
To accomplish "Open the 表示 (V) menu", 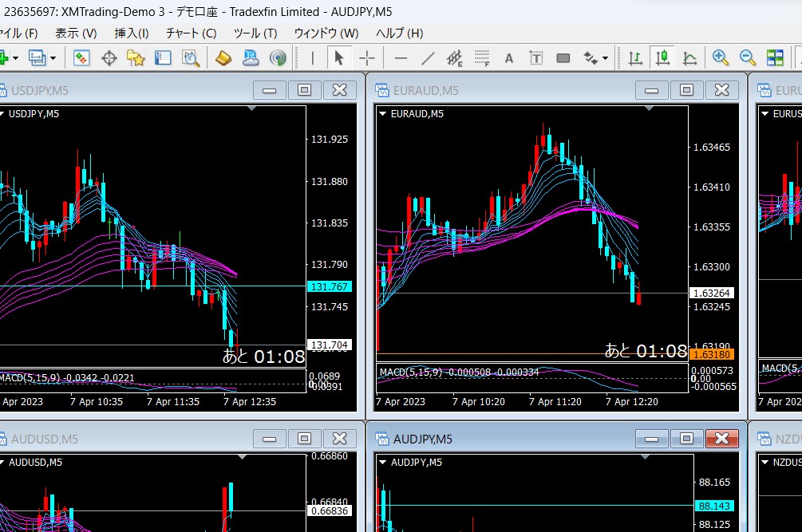I will tap(77, 33).
